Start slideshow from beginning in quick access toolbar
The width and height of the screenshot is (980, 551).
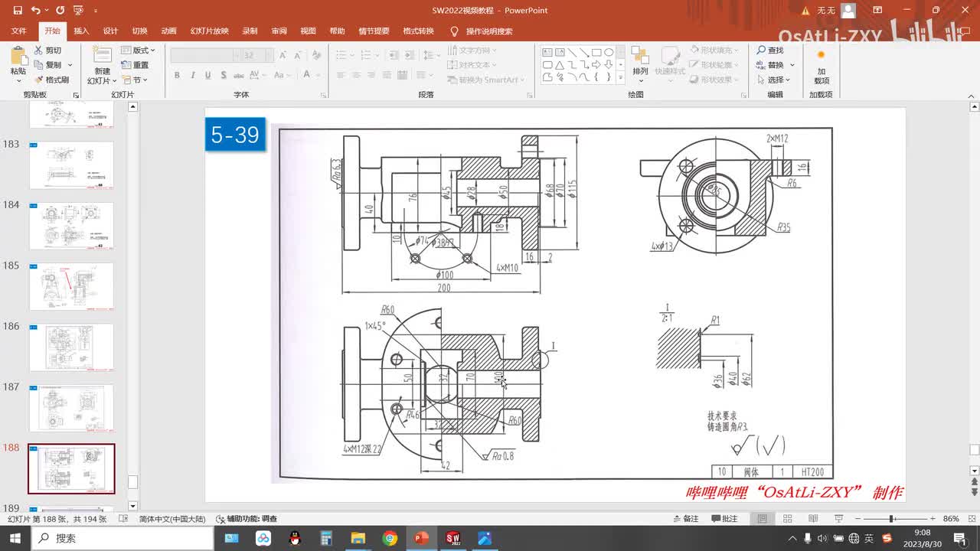click(78, 11)
